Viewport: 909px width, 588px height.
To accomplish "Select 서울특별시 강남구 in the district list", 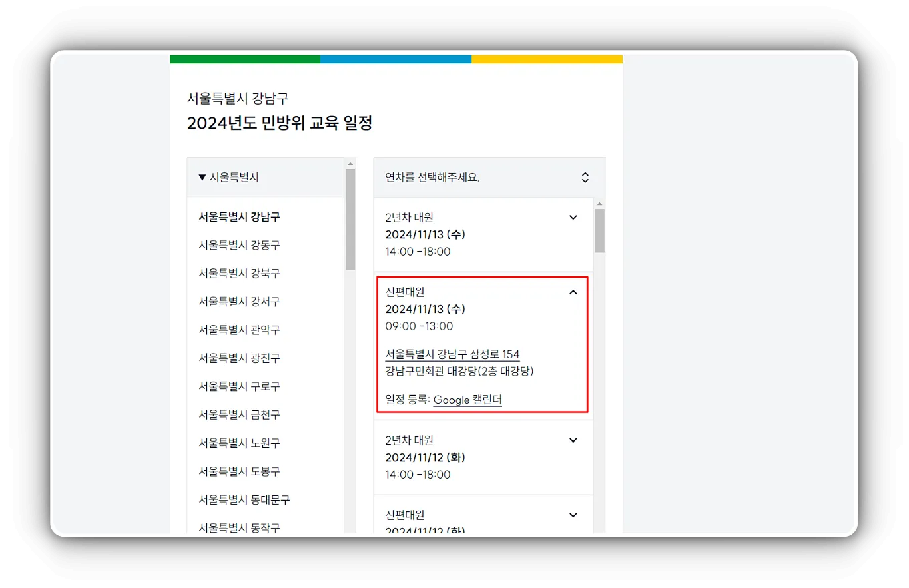I will pyautogui.click(x=239, y=216).
